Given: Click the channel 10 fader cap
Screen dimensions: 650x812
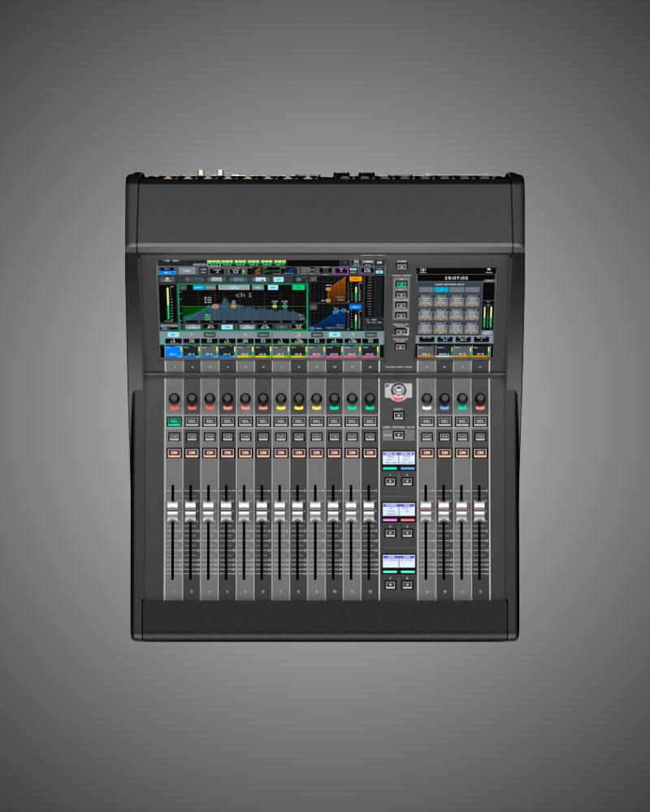Looking at the screenshot, I should (x=333, y=511).
